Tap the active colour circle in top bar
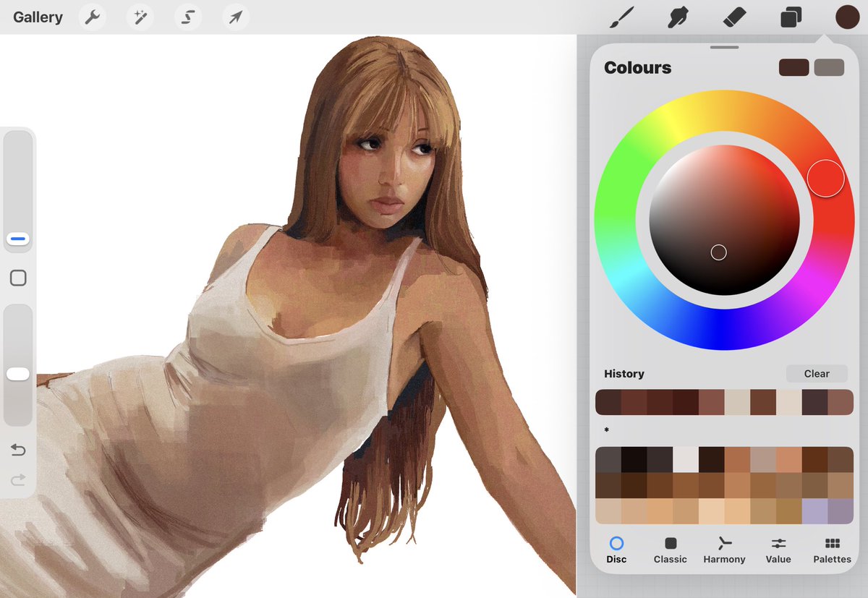 pyautogui.click(x=847, y=17)
